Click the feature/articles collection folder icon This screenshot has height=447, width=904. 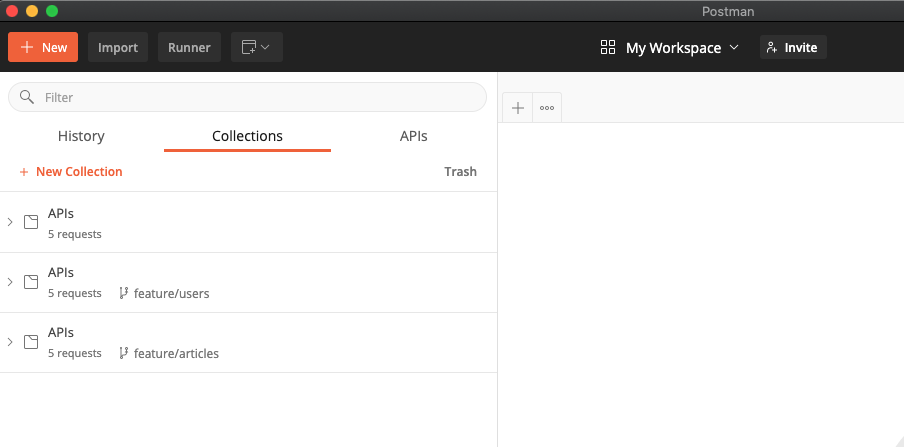tap(31, 342)
